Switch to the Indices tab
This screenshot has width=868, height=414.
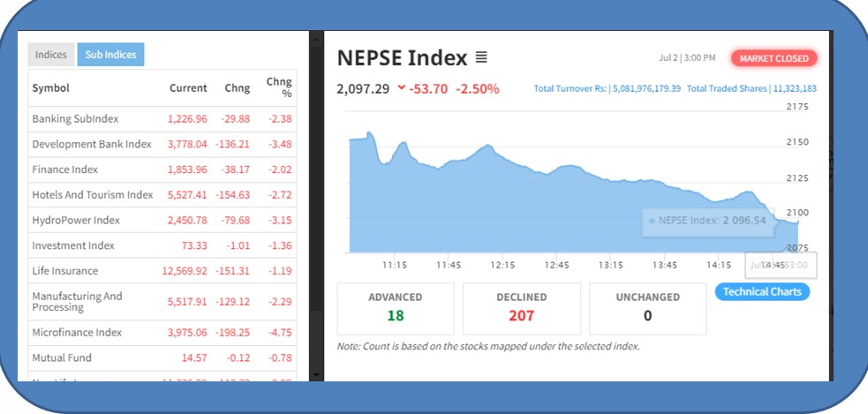pyautogui.click(x=51, y=55)
